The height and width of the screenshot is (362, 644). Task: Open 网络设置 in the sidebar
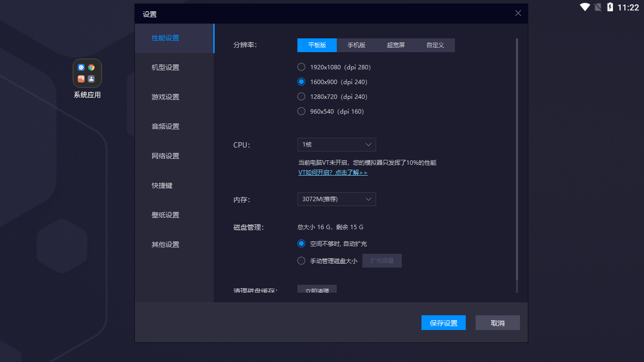(x=165, y=156)
